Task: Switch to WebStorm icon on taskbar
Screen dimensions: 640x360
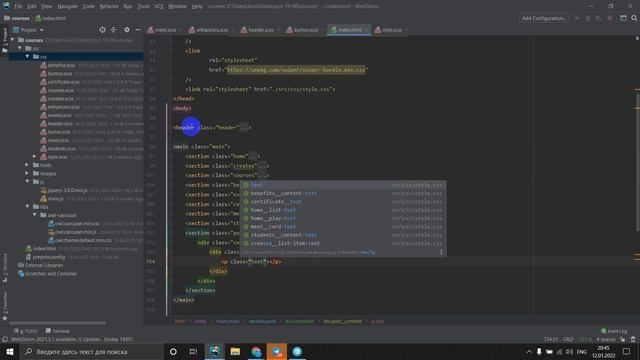Action: pyautogui.click(x=214, y=351)
